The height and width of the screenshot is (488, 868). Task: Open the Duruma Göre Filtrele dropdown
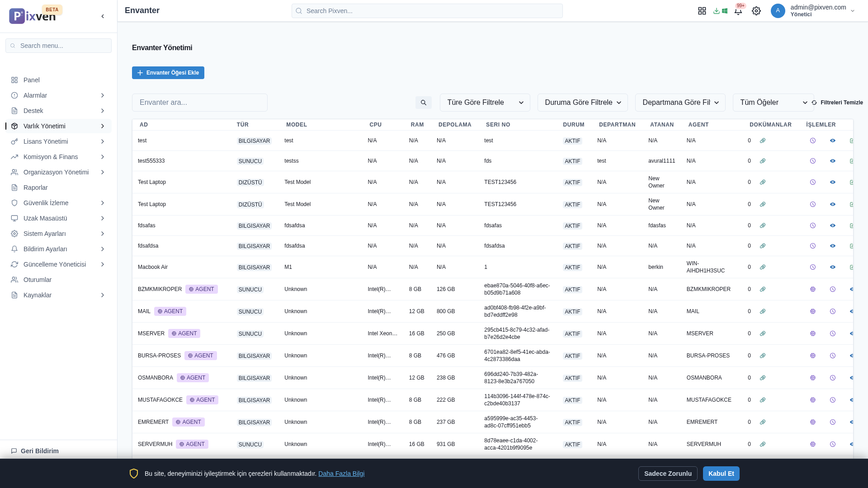[x=582, y=103]
